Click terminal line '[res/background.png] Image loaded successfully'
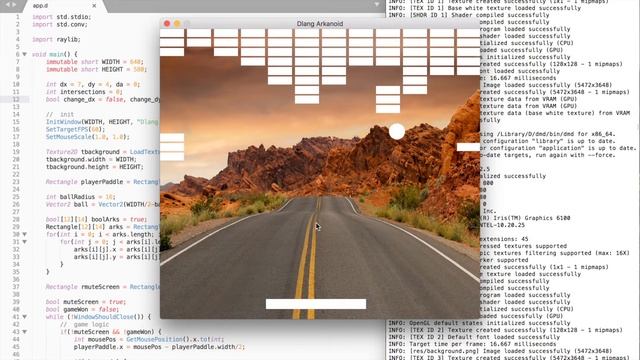The image size is (640, 360). pyautogui.click(x=500, y=351)
